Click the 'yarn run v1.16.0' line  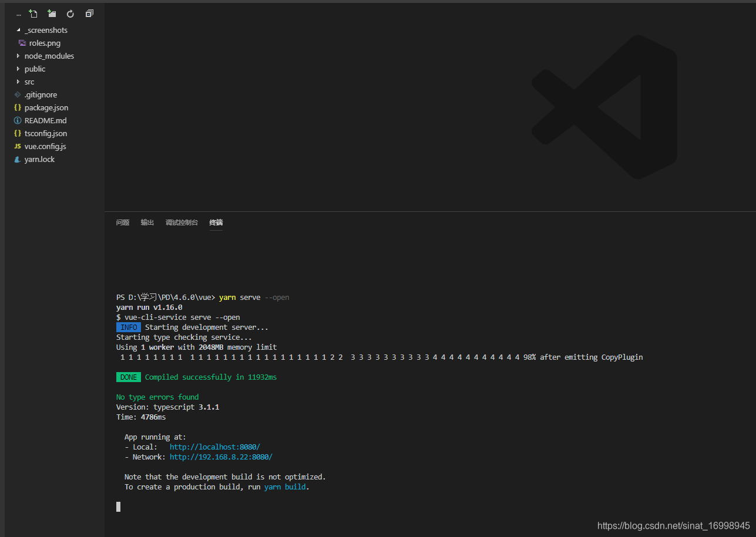click(x=149, y=308)
